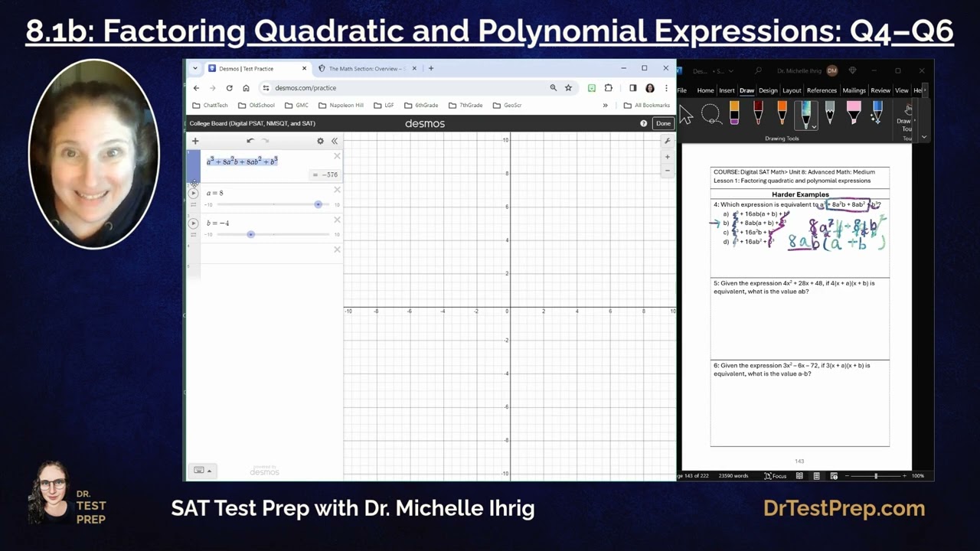Viewport: 980px width, 551px height.
Task: Pick the blue action pen in Word
Action: click(877, 114)
